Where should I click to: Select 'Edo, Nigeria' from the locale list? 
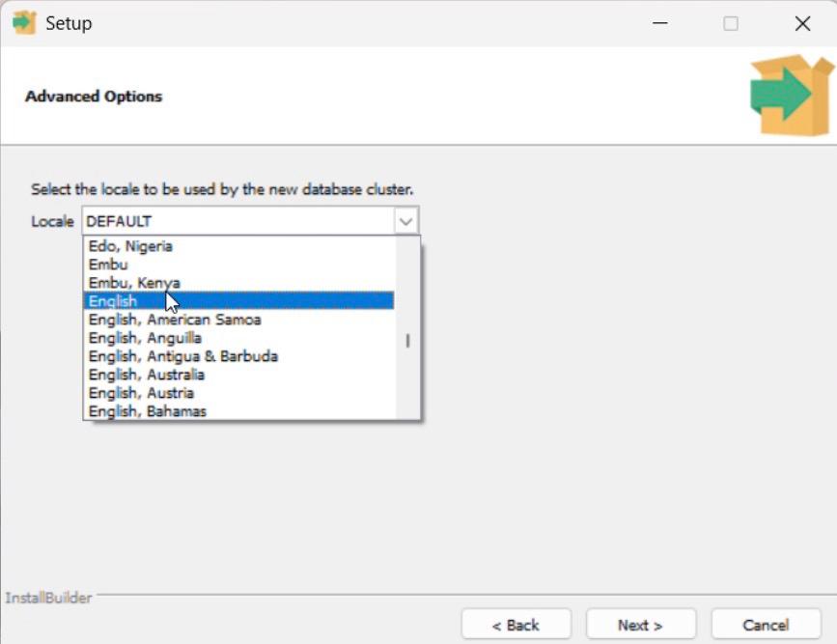130,246
